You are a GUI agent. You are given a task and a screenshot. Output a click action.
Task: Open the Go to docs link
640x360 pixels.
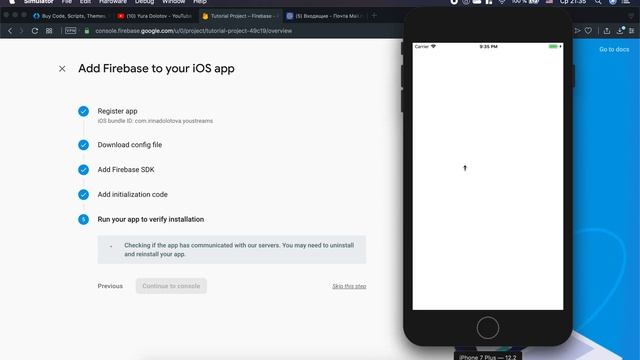coord(614,49)
